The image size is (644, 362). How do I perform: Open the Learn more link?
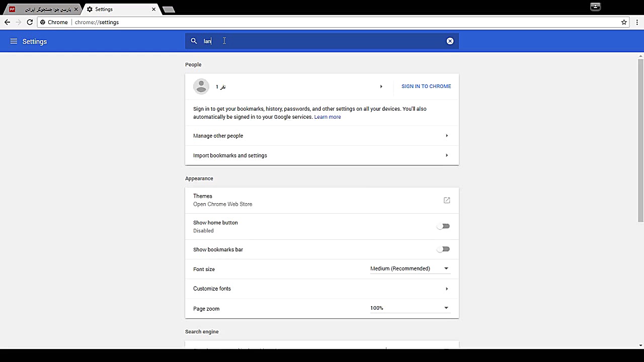(x=328, y=117)
